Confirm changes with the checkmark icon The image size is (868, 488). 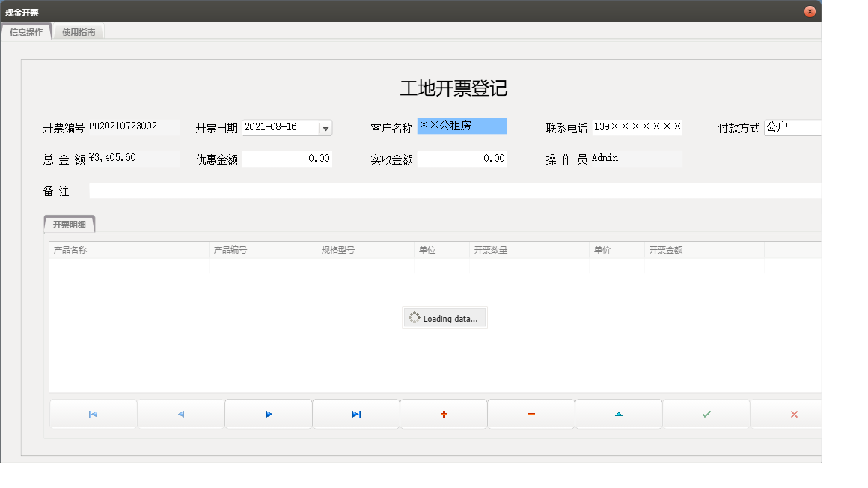tap(706, 413)
